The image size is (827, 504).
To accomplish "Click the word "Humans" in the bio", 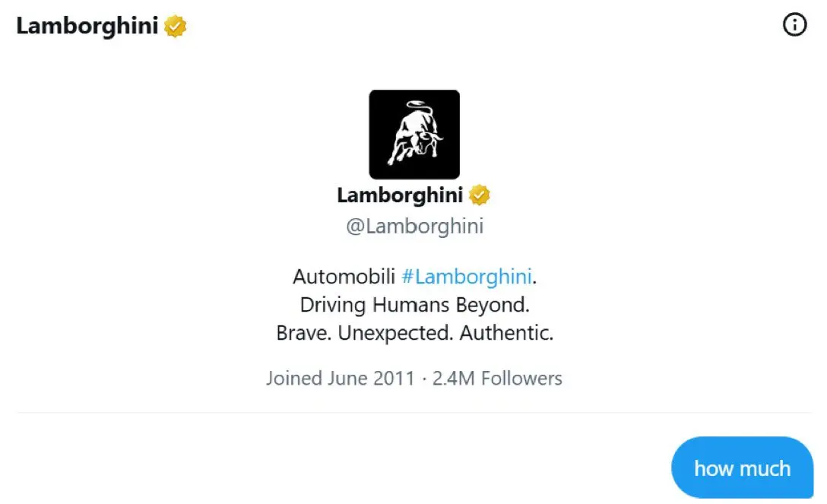I will (x=411, y=305).
